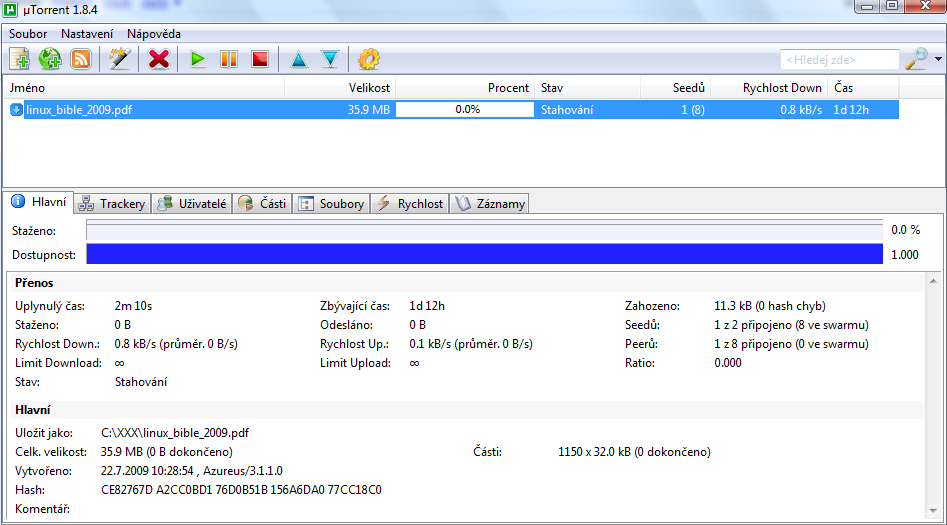Screen dimensions: 947x525
Task: Click Add Torrent from URL globe icon
Action: coord(50,59)
